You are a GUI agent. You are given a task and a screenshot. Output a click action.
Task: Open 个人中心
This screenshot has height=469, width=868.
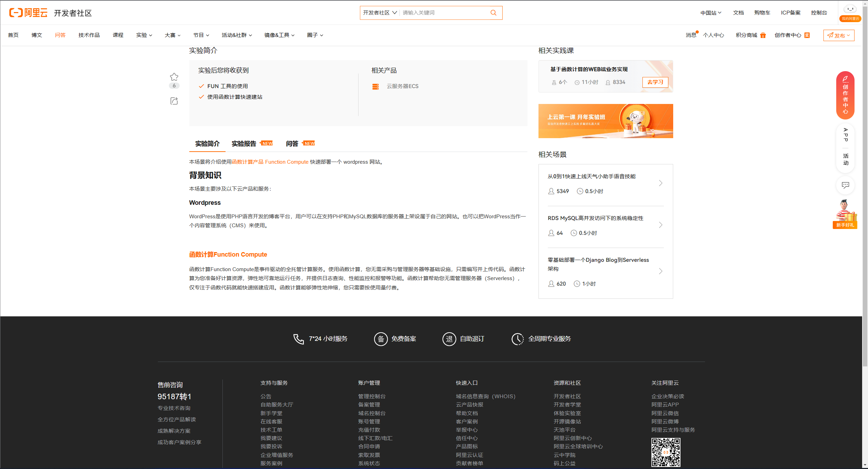[x=713, y=35]
